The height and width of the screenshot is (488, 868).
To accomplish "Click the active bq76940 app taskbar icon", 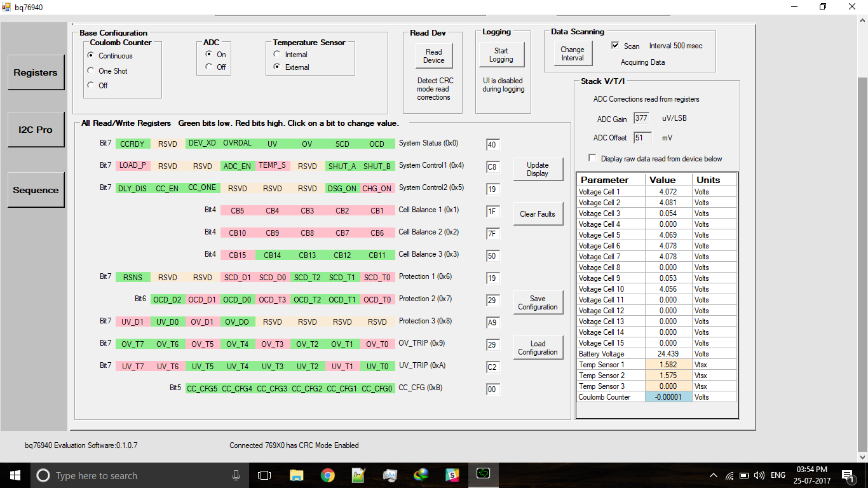I will (x=483, y=475).
